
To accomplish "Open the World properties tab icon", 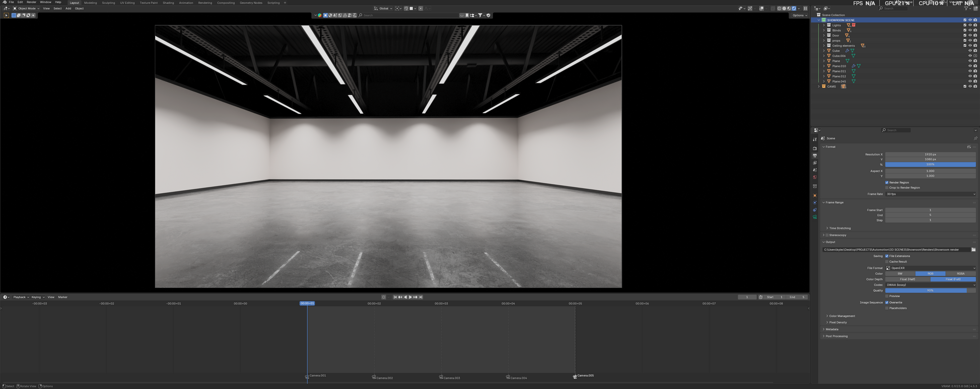I will click(815, 177).
